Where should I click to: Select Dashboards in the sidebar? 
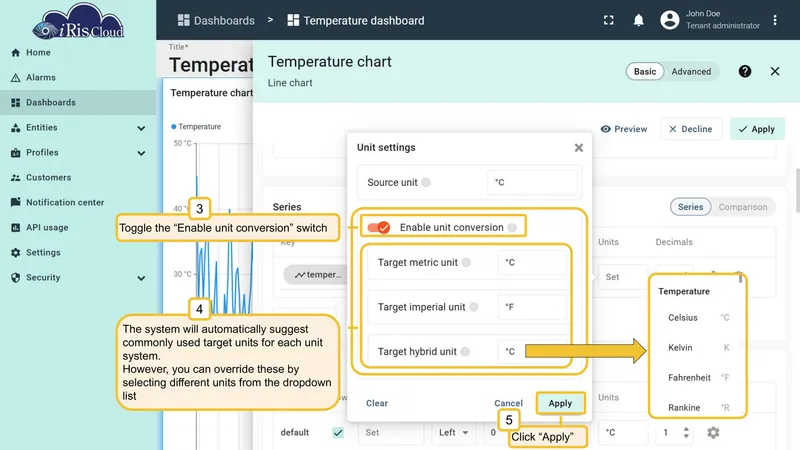78,103
